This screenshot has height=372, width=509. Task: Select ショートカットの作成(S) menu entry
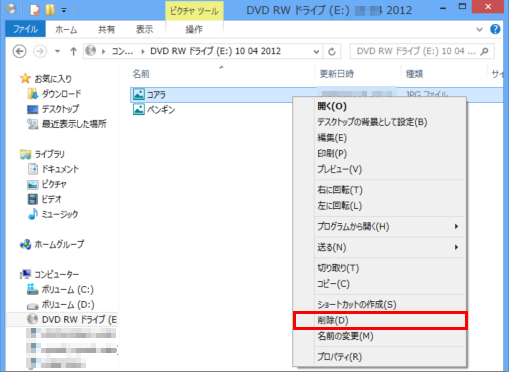(x=379, y=304)
